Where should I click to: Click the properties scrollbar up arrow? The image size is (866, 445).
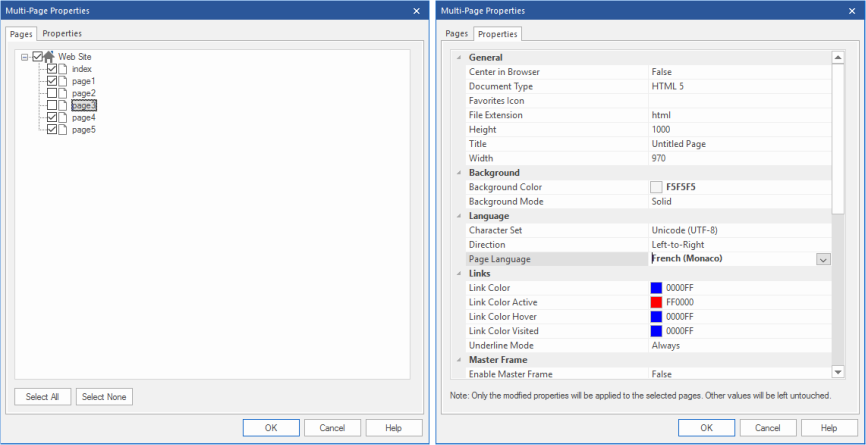tap(838, 58)
